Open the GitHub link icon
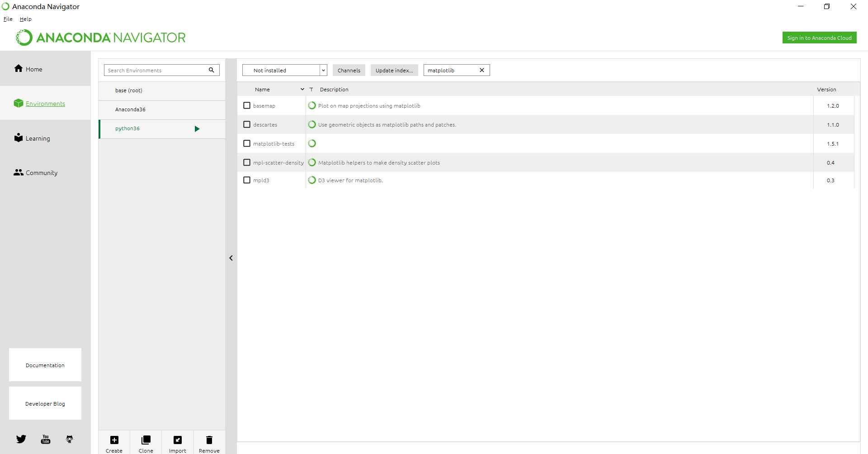 [x=70, y=439]
